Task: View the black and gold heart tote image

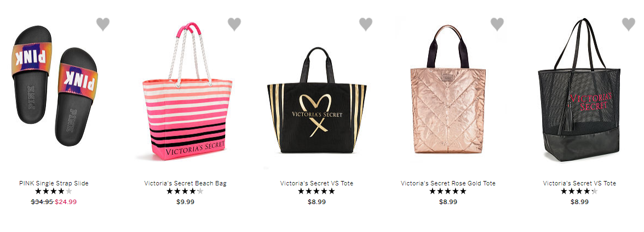Action: 317,100
